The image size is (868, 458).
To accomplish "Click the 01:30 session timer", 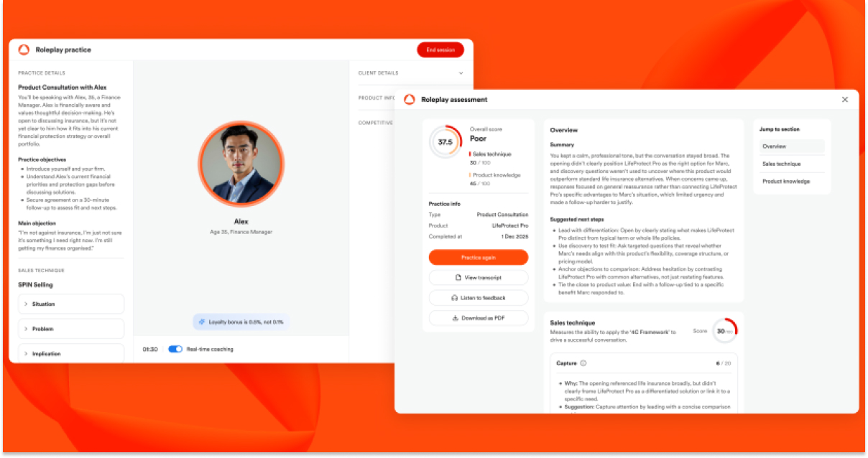I will 150,350.
